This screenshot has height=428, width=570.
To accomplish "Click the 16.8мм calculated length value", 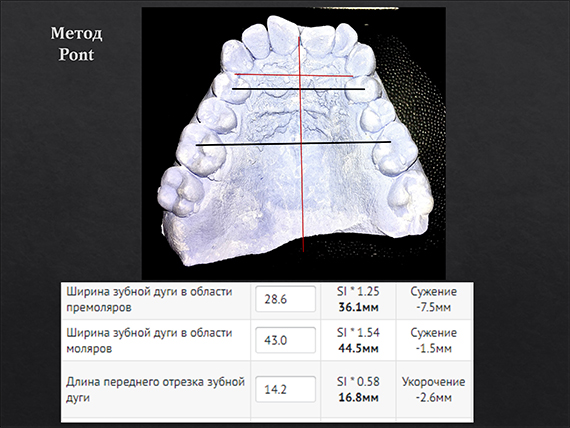I will tap(358, 397).
